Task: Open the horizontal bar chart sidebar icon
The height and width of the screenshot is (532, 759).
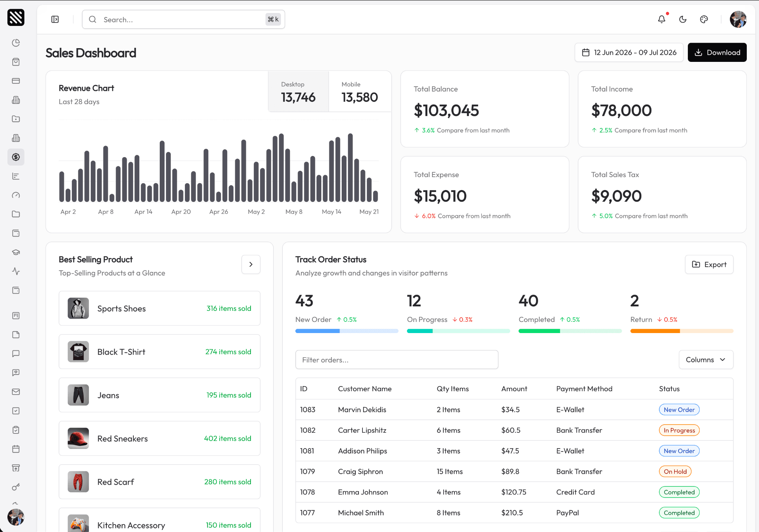Action: (16, 176)
